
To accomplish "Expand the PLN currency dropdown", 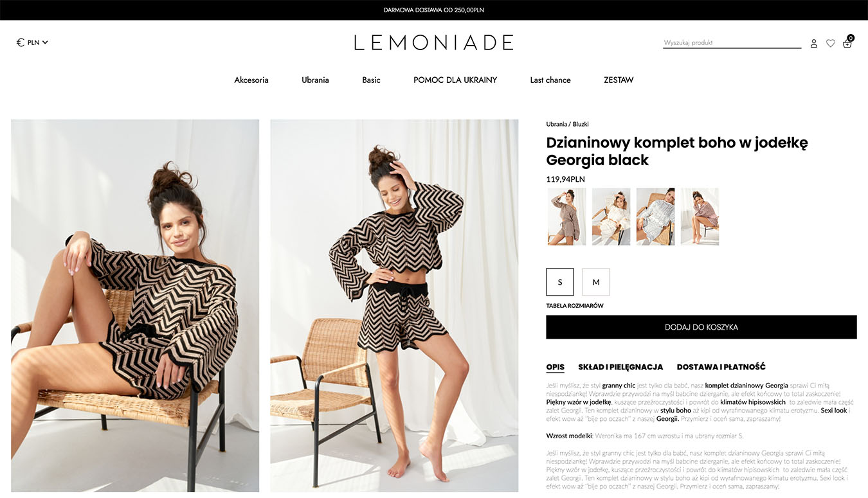I will pyautogui.click(x=38, y=42).
